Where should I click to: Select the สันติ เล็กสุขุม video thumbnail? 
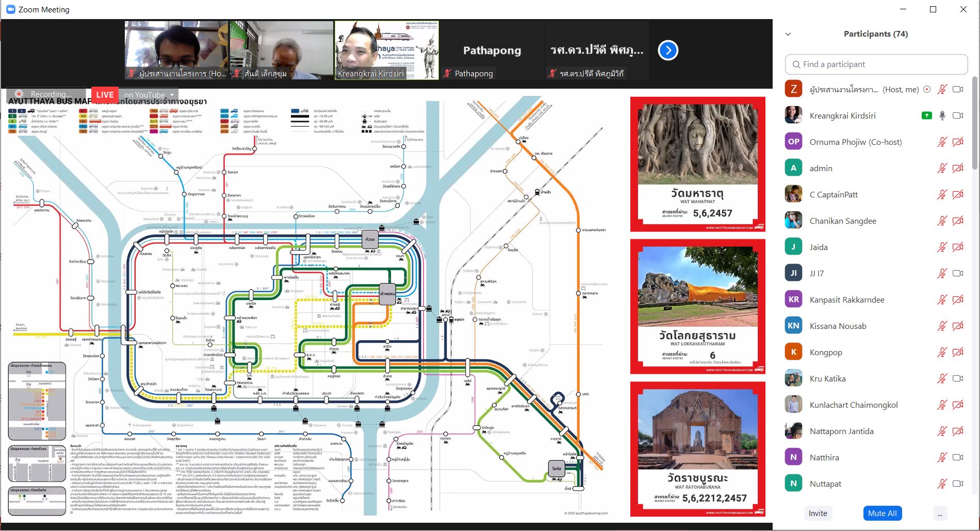[282, 50]
